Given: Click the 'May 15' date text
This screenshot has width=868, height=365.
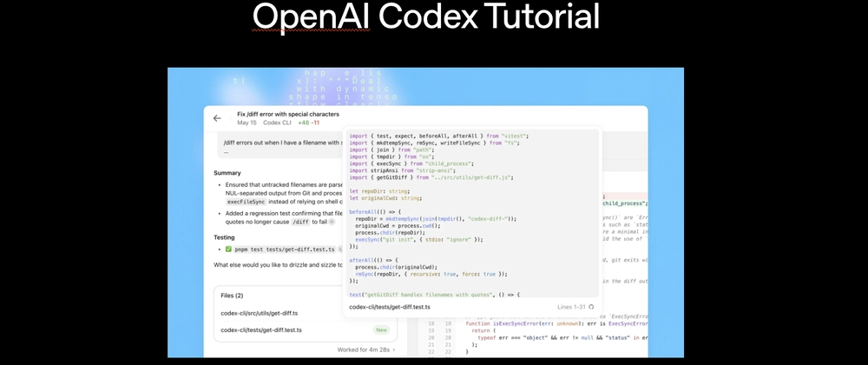Looking at the screenshot, I should tap(247, 123).
